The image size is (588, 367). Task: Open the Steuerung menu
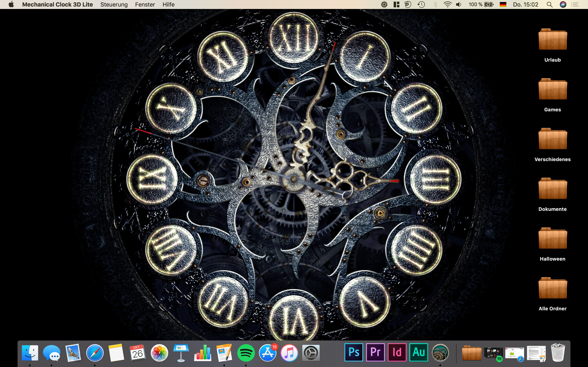click(x=114, y=4)
